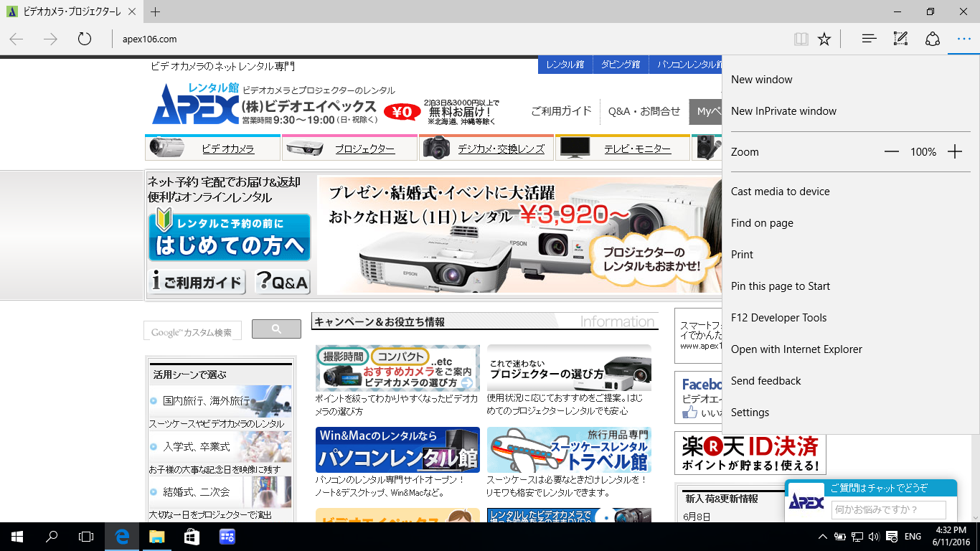980x551 pixels.
Task: Open the レンタル館 top tab
Action: tap(565, 65)
